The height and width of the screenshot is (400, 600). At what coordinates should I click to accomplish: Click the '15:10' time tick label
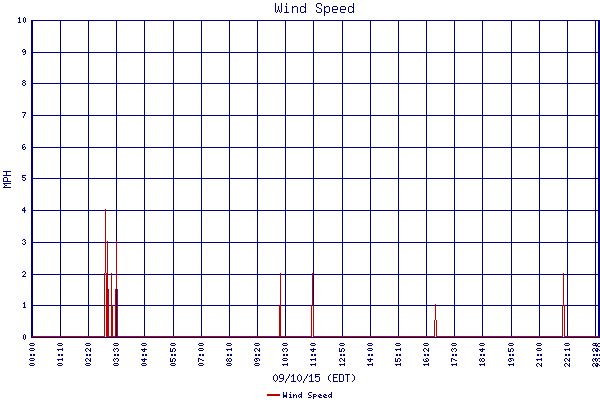[398, 354]
